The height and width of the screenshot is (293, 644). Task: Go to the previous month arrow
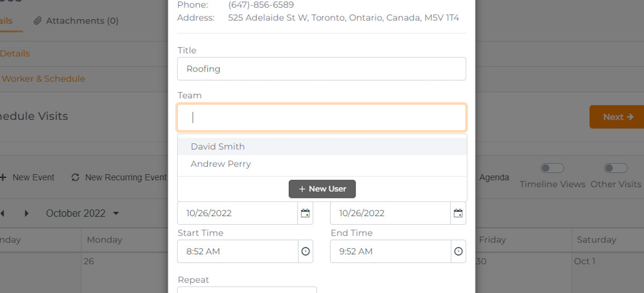pos(3,213)
